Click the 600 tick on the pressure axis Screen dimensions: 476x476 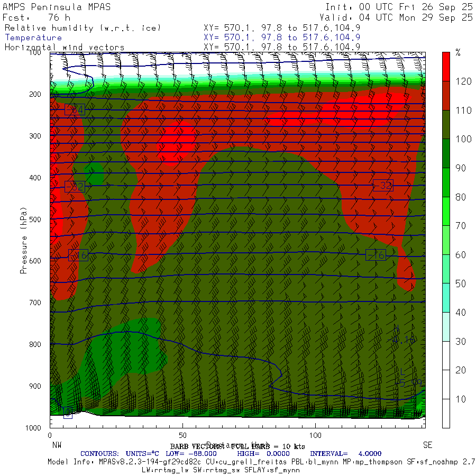35,261
